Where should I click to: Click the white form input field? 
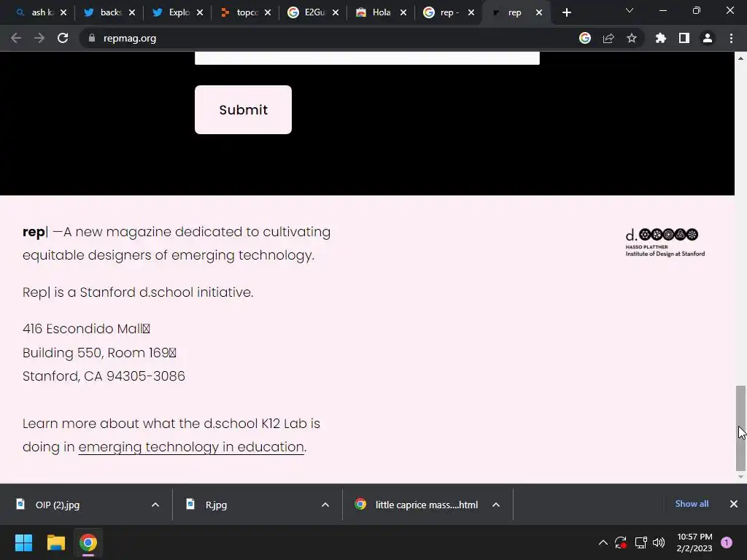point(367,58)
